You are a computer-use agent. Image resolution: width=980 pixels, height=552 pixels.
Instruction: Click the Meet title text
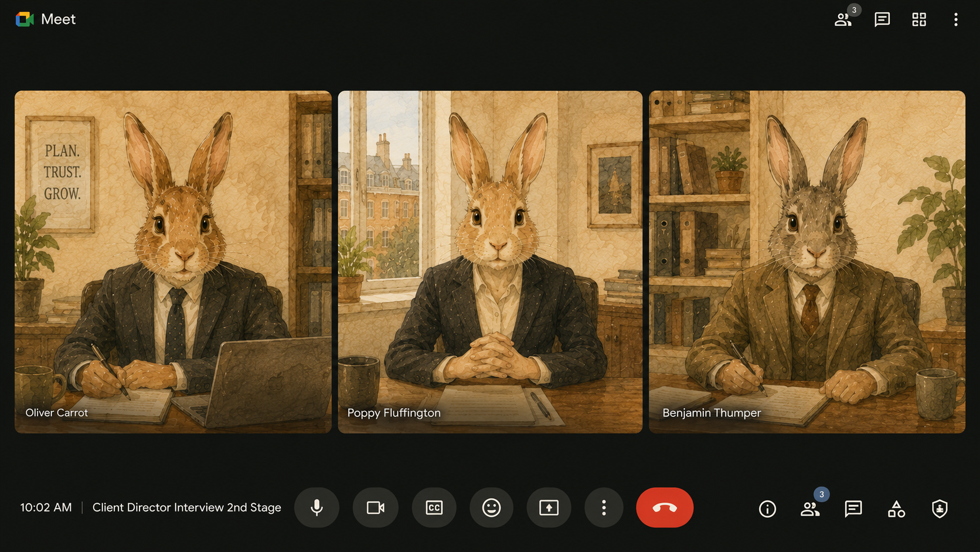(x=58, y=19)
